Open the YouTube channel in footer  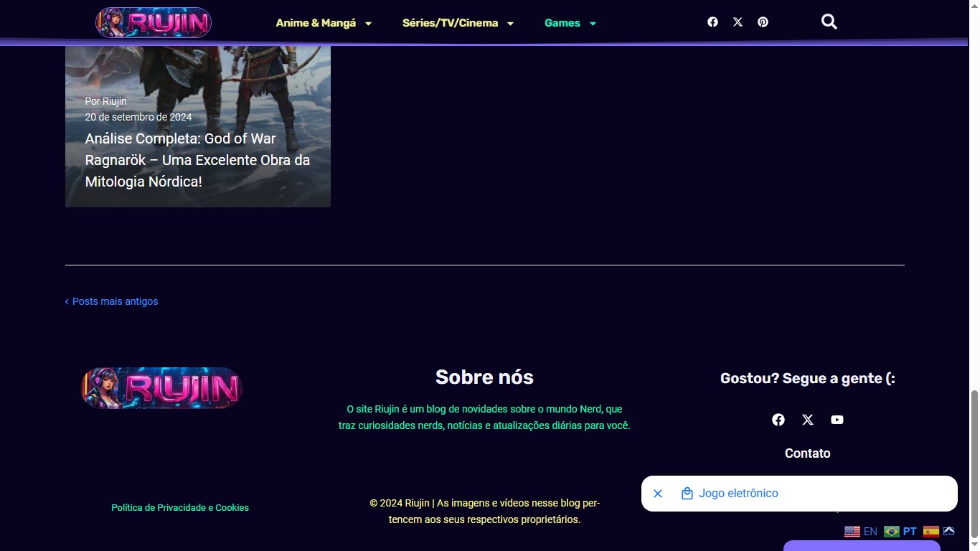837,420
